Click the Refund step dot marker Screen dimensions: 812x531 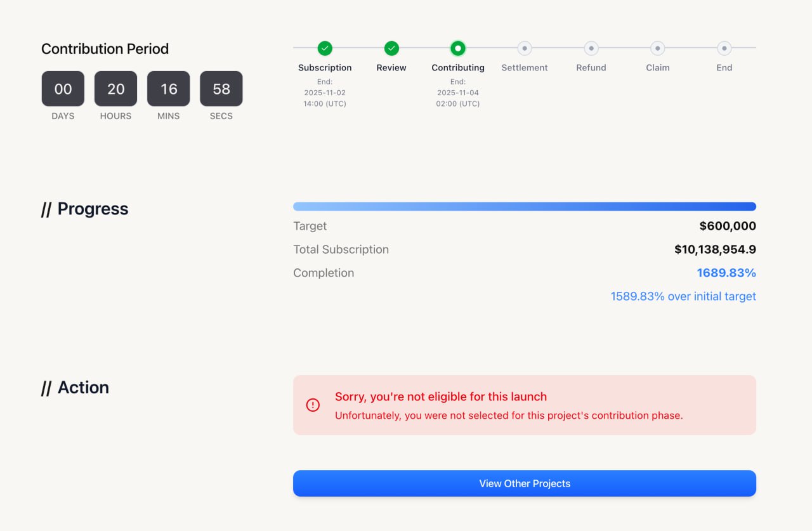(591, 48)
